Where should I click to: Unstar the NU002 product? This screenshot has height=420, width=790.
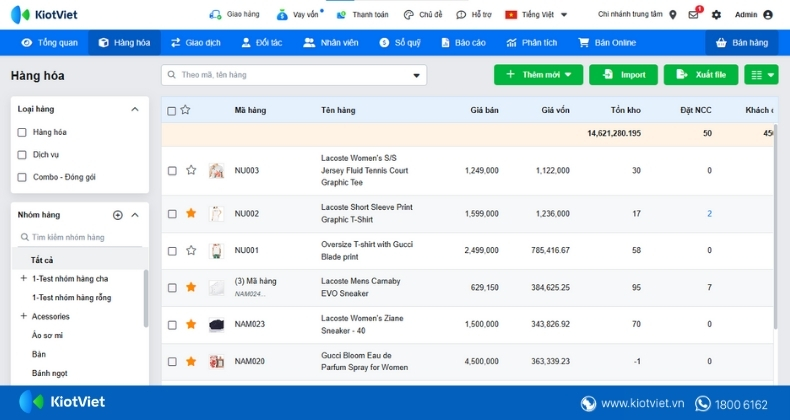(x=191, y=213)
